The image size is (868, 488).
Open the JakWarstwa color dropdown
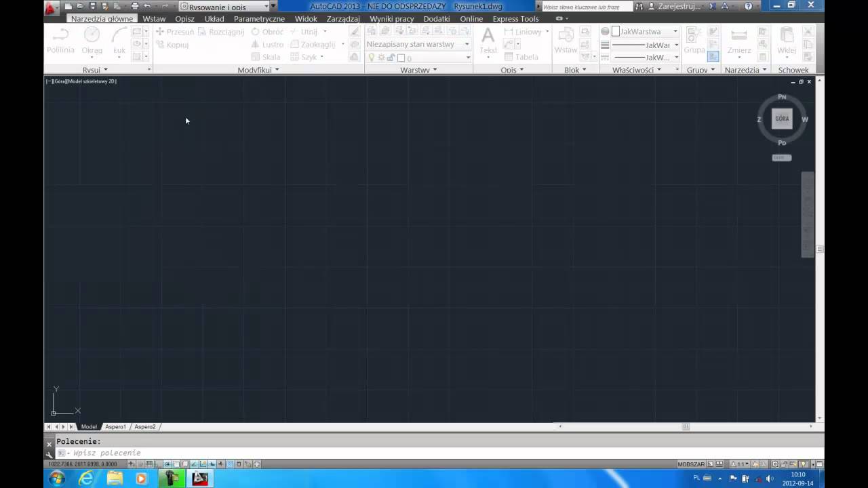click(x=644, y=32)
